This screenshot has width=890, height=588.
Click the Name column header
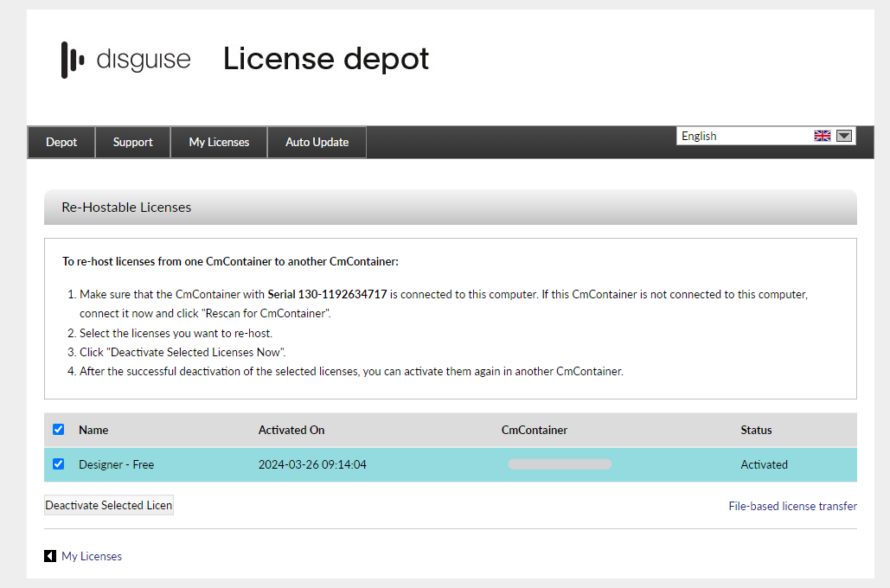93,430
